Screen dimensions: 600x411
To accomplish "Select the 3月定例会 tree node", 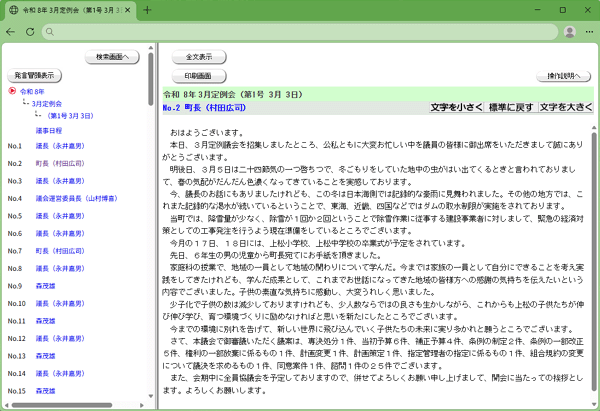I will pos(47,104).
